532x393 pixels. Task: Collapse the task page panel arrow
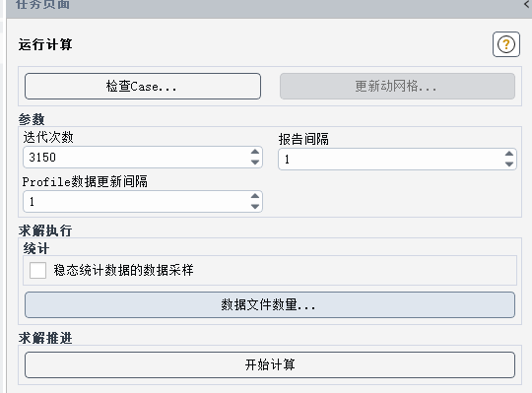tap(528, 4)
